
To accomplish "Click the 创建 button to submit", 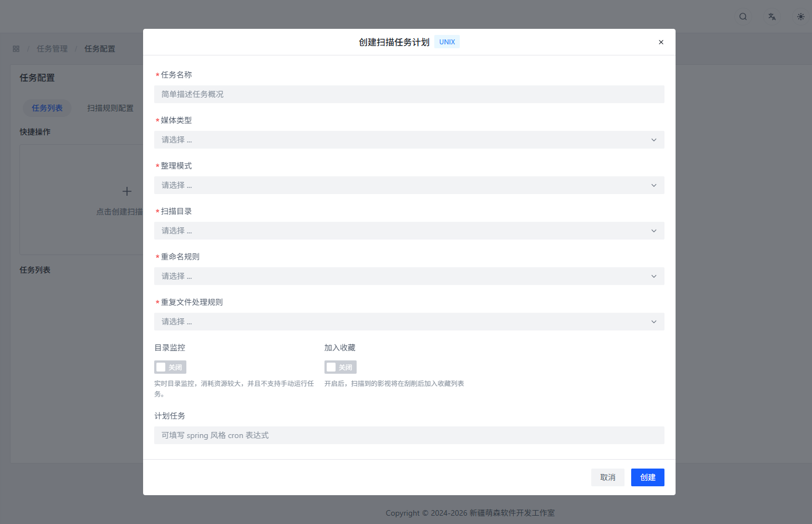I will (647, 477).
